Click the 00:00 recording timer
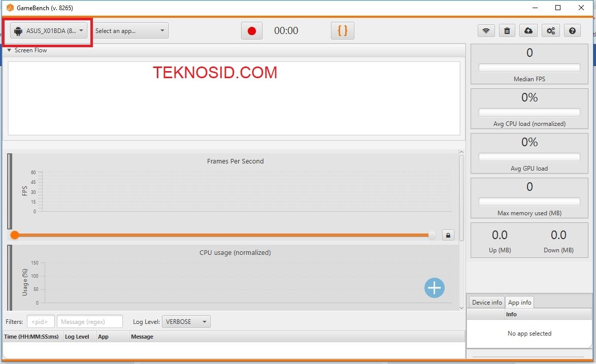Screen dimensions: 596x364 point(286,31)
